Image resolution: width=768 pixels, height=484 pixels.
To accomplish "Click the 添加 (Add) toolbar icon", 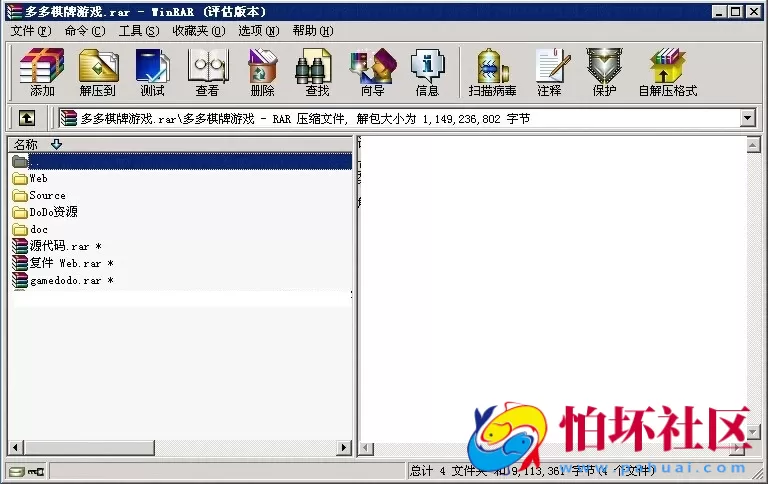I will click(x=42, y=71).
